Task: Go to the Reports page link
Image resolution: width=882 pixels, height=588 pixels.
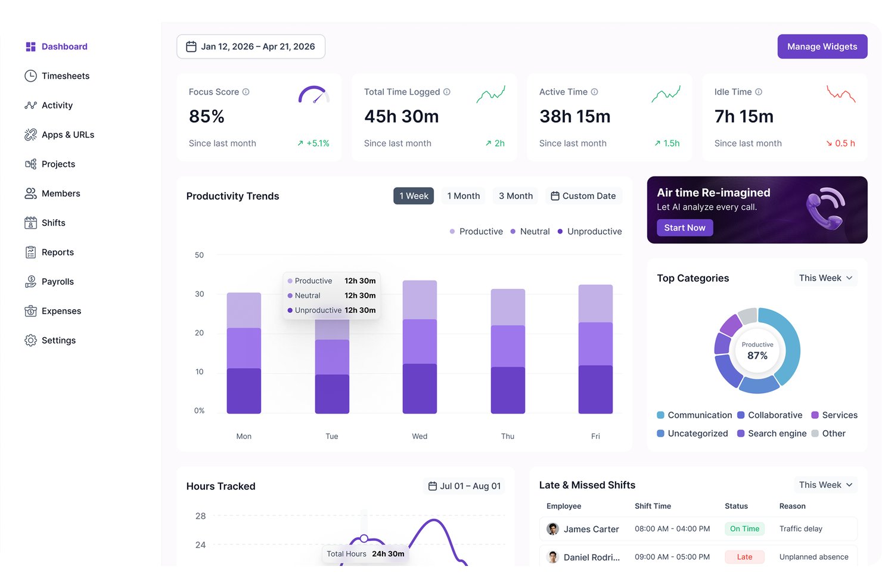Action: click(58, 252)
